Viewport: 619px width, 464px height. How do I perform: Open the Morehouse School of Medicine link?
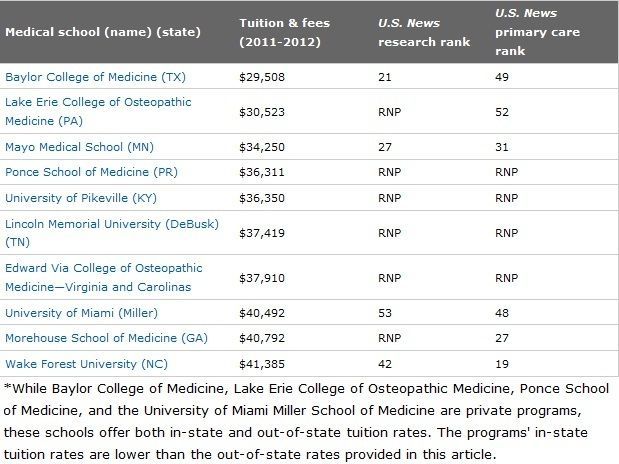106,337
